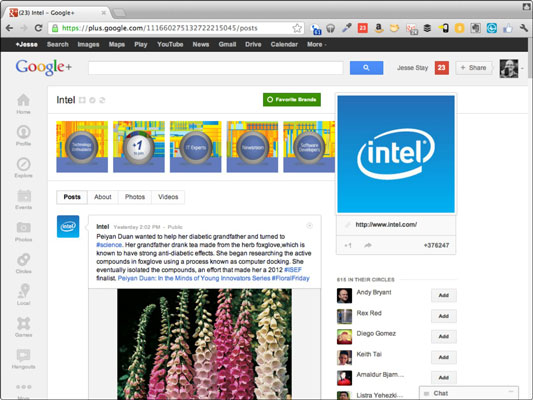Viewport: 533px width, 400px height.
Task: Click the Software Developers banner thumbnail
Action: click(309, 146)
